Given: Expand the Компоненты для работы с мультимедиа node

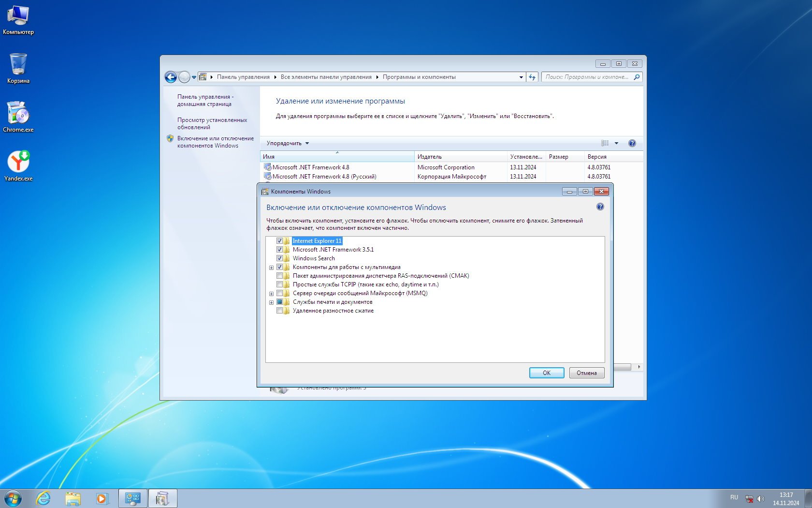Looking at the screenshot, I should pos(271,268).
